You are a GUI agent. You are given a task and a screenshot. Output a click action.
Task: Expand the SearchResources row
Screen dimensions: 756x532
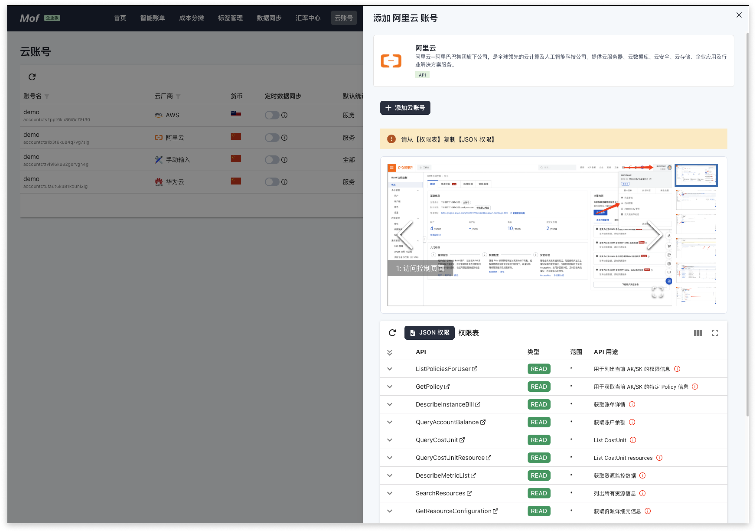(389, 493)
